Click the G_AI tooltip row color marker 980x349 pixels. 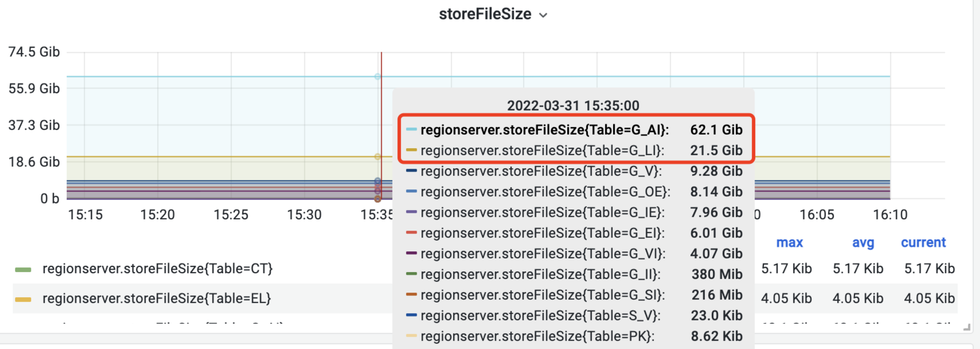[x=411, y=129]
